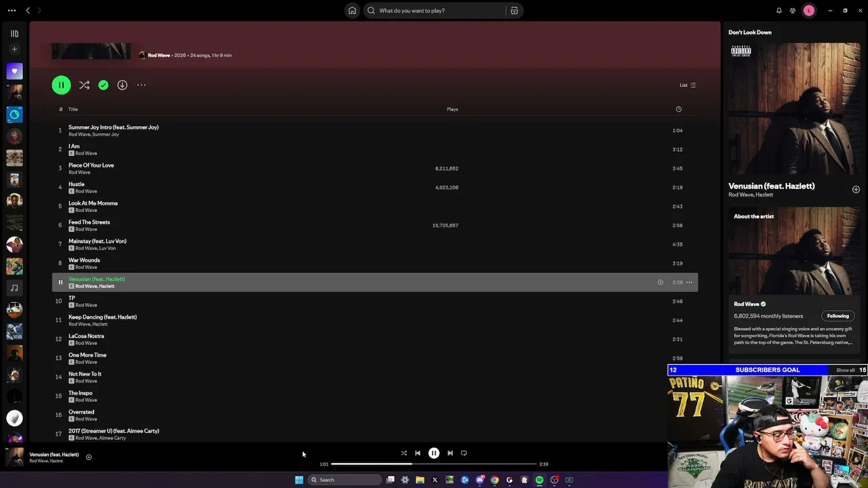Add Venusian row to Liked Songs
Viewport: 868px width, 488px height.
660,282
